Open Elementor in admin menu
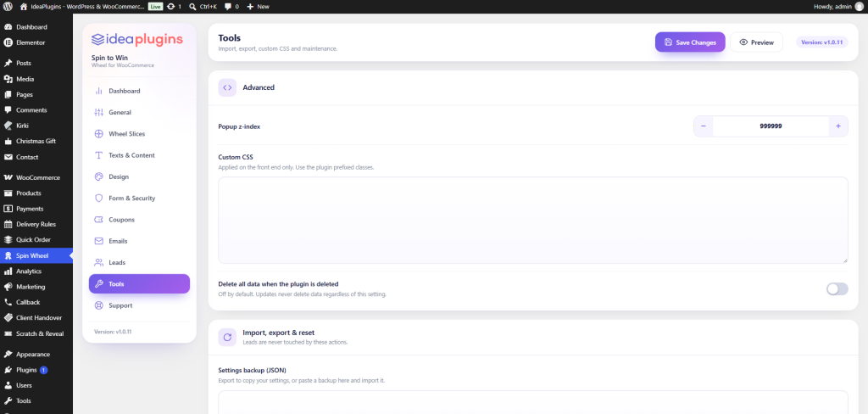The image size is (868, 414). [x=36, y=42]
